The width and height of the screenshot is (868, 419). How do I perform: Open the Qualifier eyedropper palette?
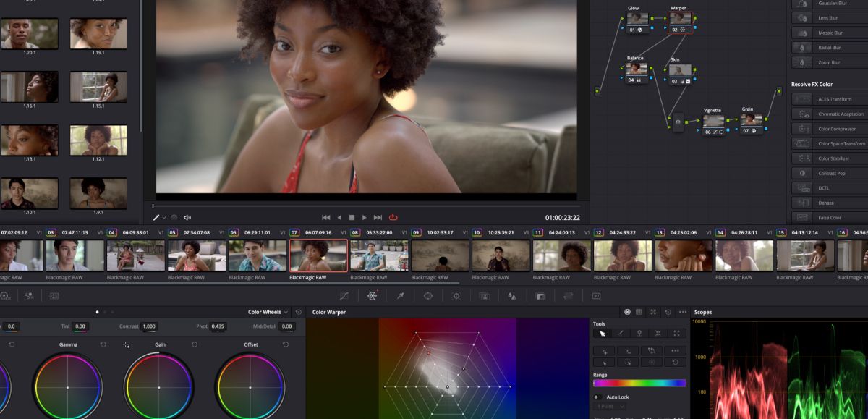[x=400, y=296]
